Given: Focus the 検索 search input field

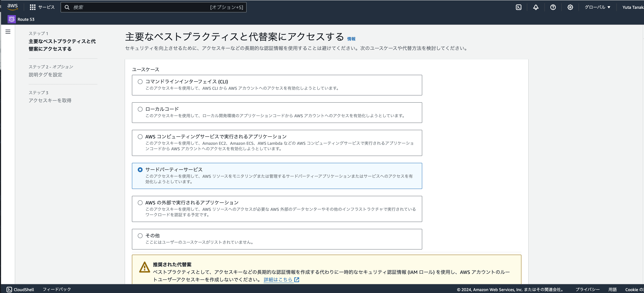Looking at the screenshot, I should point(153,7).
